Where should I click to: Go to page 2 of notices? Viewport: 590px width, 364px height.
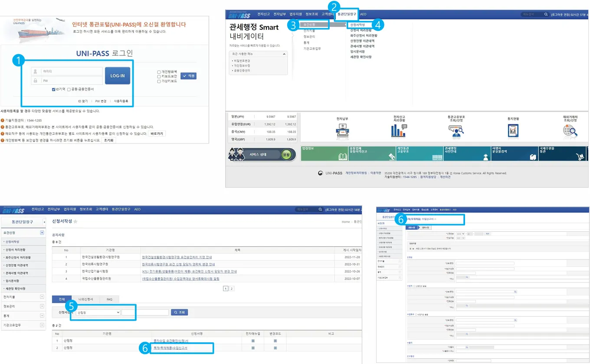[x=232, y=288]
